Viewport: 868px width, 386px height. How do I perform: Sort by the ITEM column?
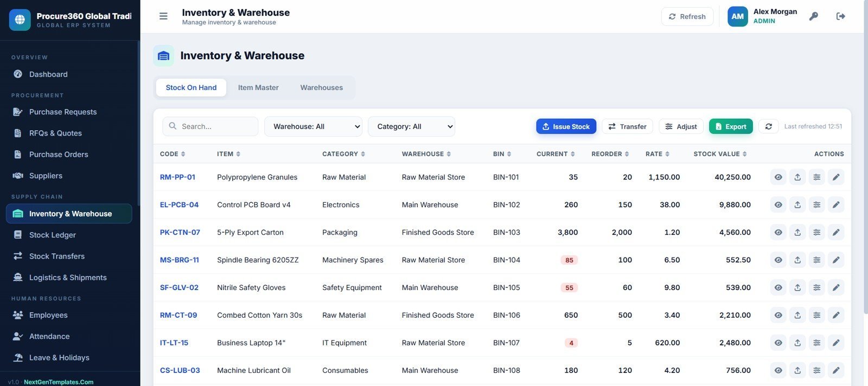click(x=228, y=154)
